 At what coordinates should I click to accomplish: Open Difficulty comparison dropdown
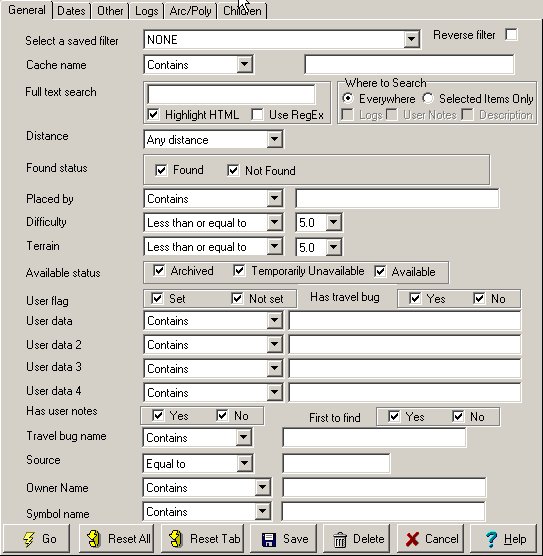tap(275, 223)
